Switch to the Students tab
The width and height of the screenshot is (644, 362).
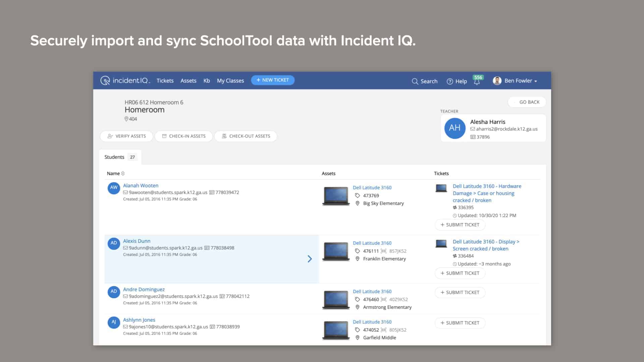[x=114, y=157]
